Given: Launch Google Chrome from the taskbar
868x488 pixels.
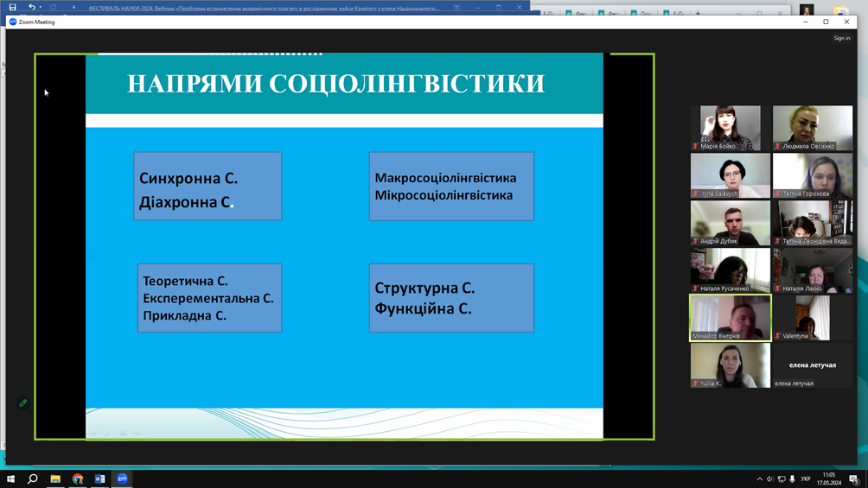Looking at the screenshot, I should [x=78, y=478].
